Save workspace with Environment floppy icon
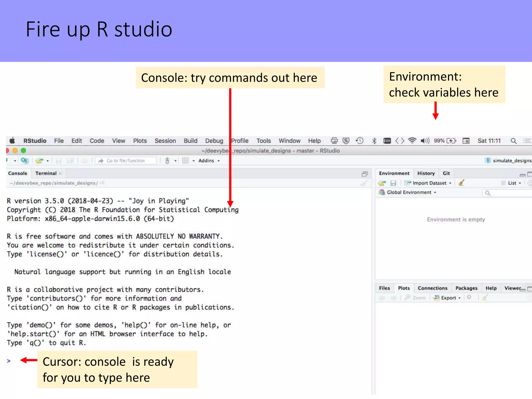 click(393, 183)
